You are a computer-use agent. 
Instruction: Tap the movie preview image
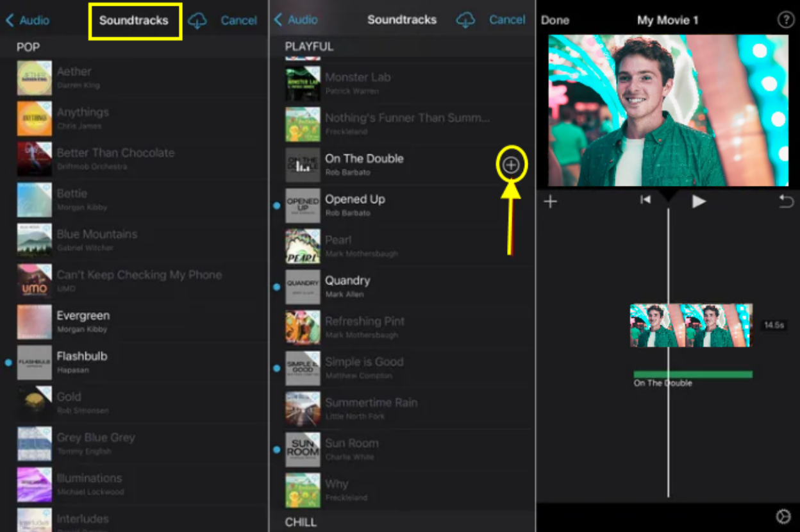coord(669,110)
